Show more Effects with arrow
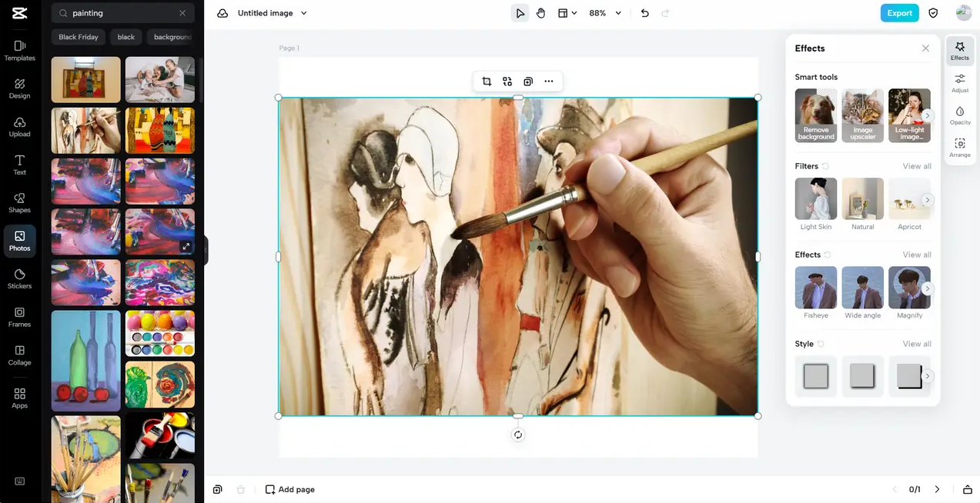This screenshot has width=980, height=503. 928,288
